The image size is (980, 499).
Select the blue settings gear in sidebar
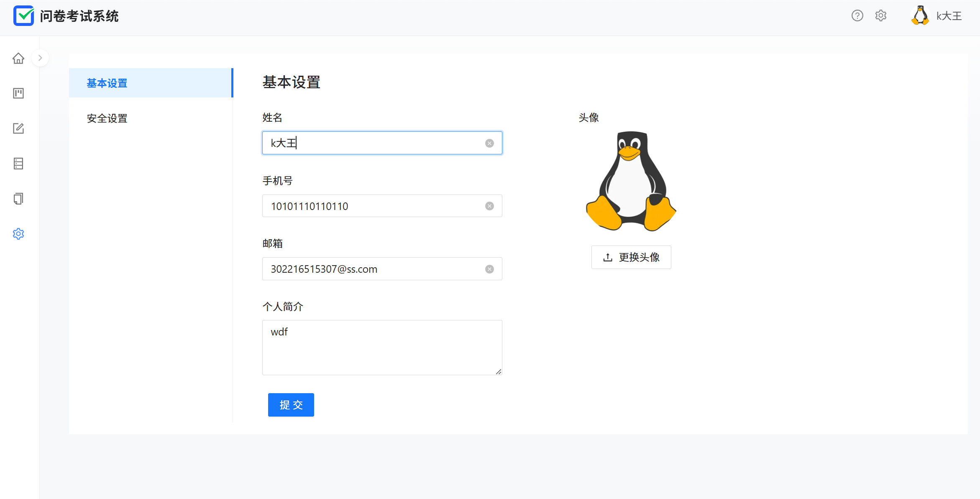(18, 234)
